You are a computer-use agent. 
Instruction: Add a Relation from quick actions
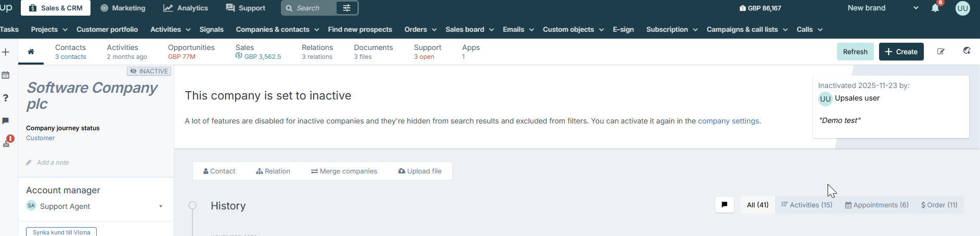coord(273,171)
